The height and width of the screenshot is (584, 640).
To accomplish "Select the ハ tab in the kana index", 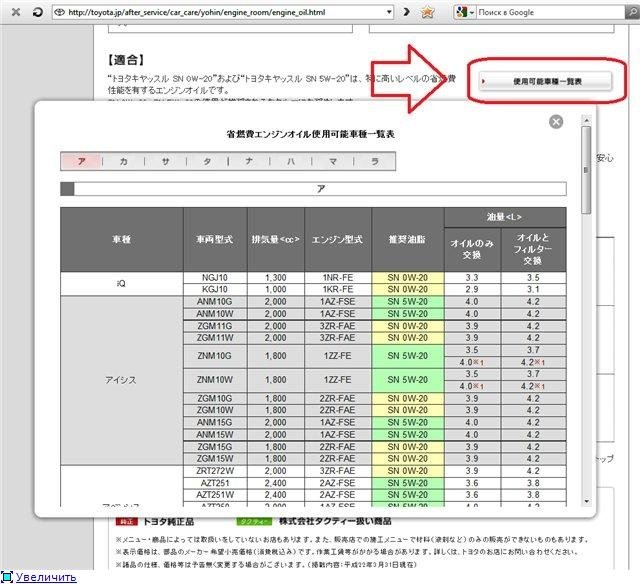I will 291,161.
